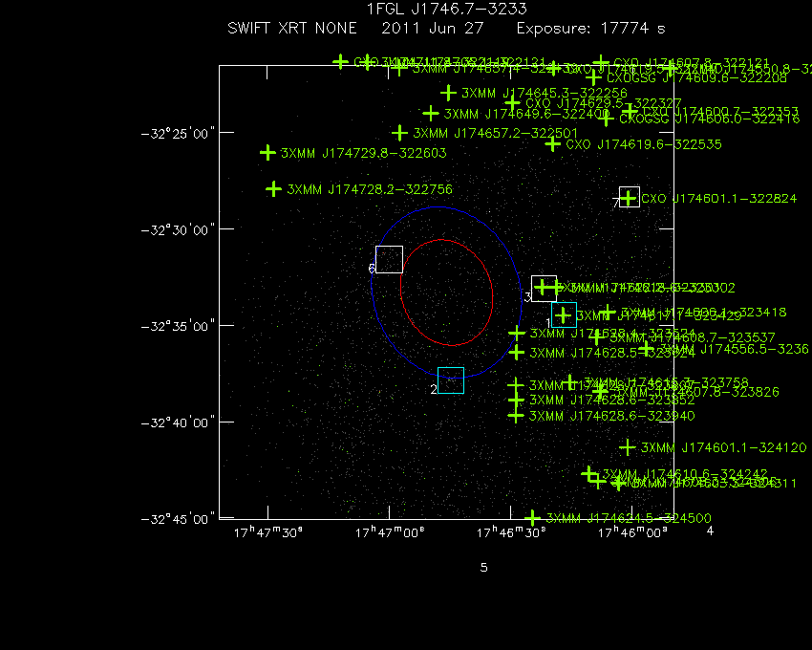The height and width of the screenshot is (650, 812).
Task: Click the label '3XMM J174607.8-323826'
Action: (696, 392)
